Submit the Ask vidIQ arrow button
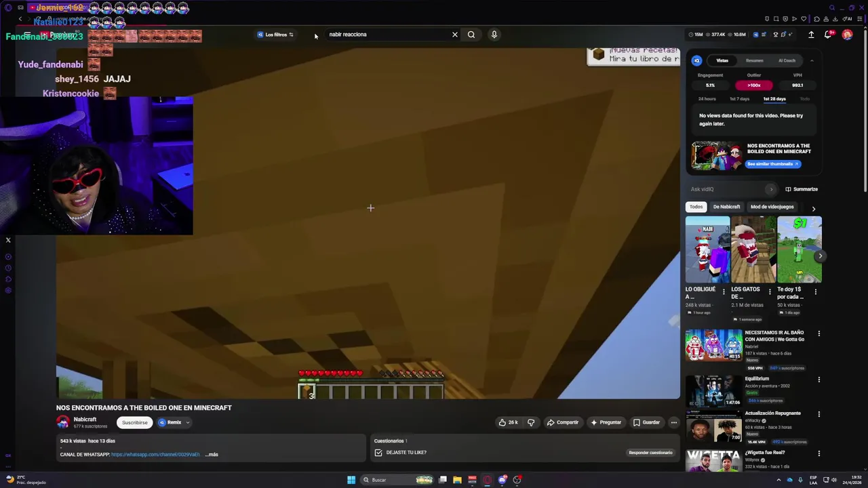This screenshot has width=868, height=488. (771, 189)
